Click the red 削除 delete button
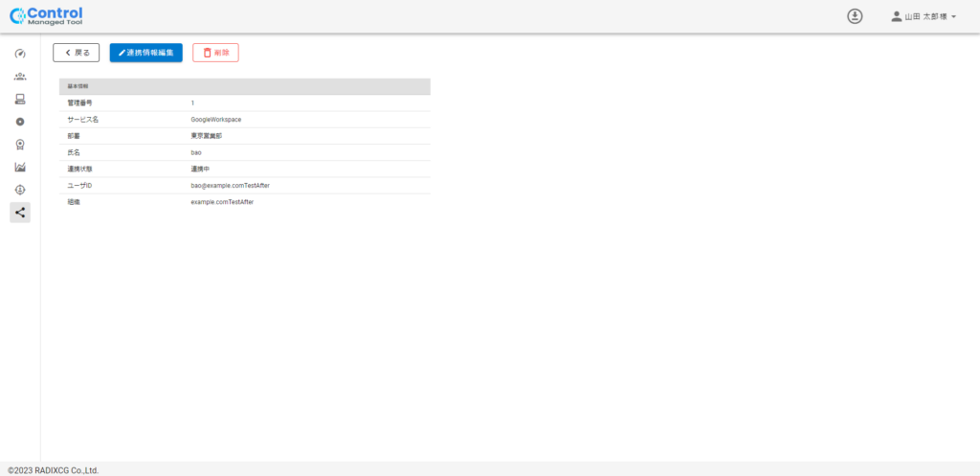 pyautogui.click(x=215, y=53)
